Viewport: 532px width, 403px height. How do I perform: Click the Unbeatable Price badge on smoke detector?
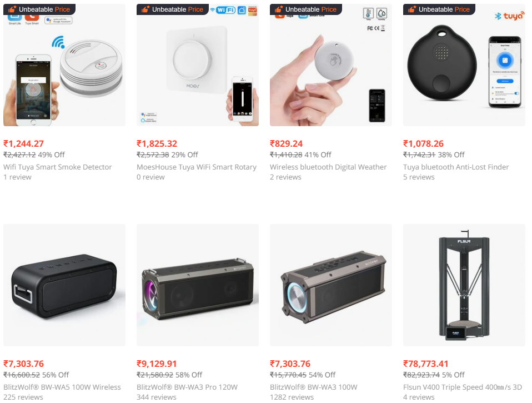click(39, 9)
